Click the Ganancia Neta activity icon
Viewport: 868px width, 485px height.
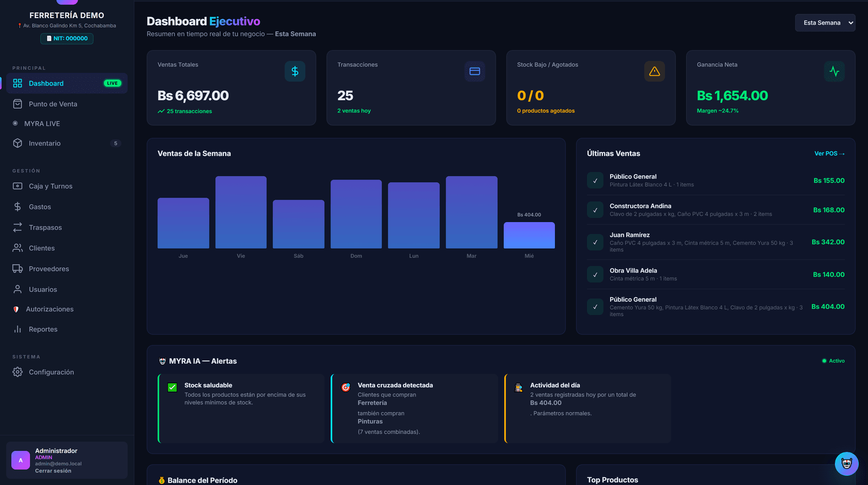[x=834, y=71]
